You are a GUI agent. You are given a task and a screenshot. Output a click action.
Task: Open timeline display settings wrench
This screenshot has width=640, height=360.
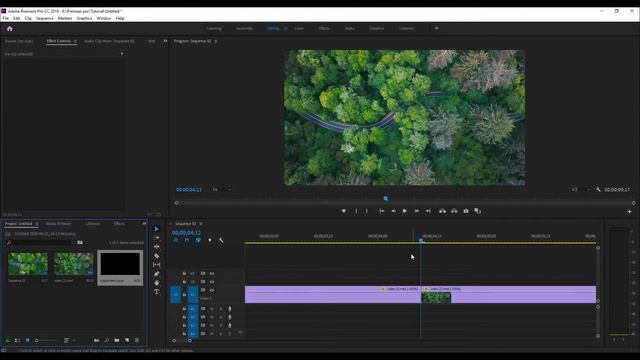click(x=221, y=240)
